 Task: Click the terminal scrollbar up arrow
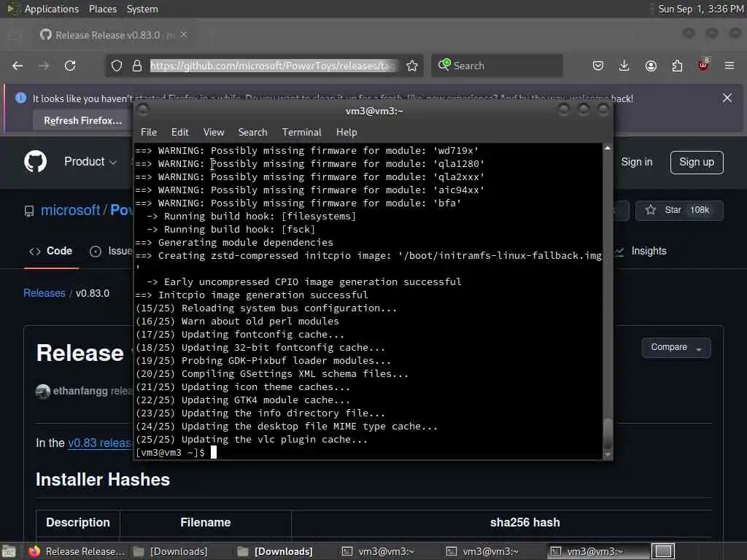click(608, 148)
